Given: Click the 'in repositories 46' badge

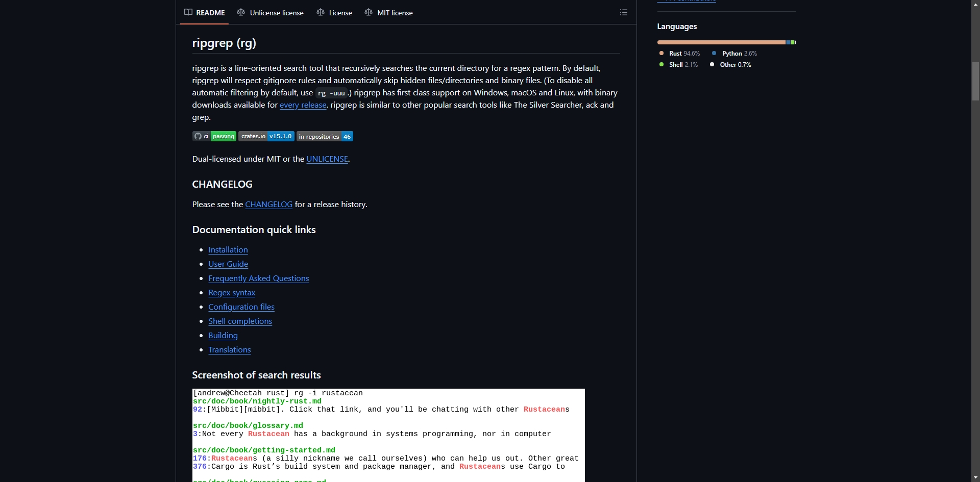Looking at the screenshot, I should pyautogui.click(x=325, y=136).
